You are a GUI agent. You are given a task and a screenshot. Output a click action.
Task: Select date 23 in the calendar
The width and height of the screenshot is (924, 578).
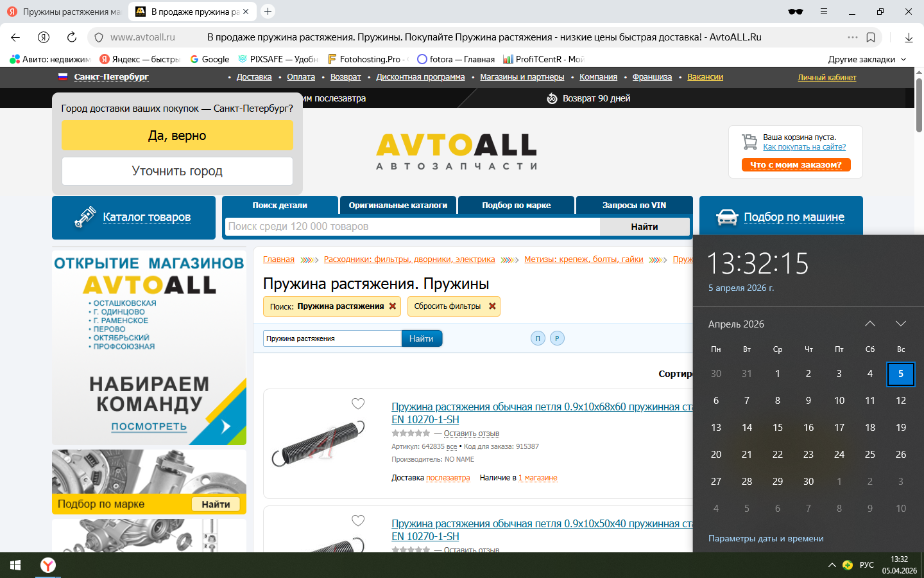tap(809, 454)
